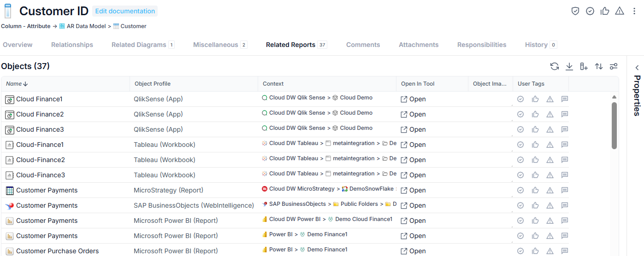Click the Object Image column header
Image resolution: width=644 pixels, height=256 pixels.
[490, 84]
